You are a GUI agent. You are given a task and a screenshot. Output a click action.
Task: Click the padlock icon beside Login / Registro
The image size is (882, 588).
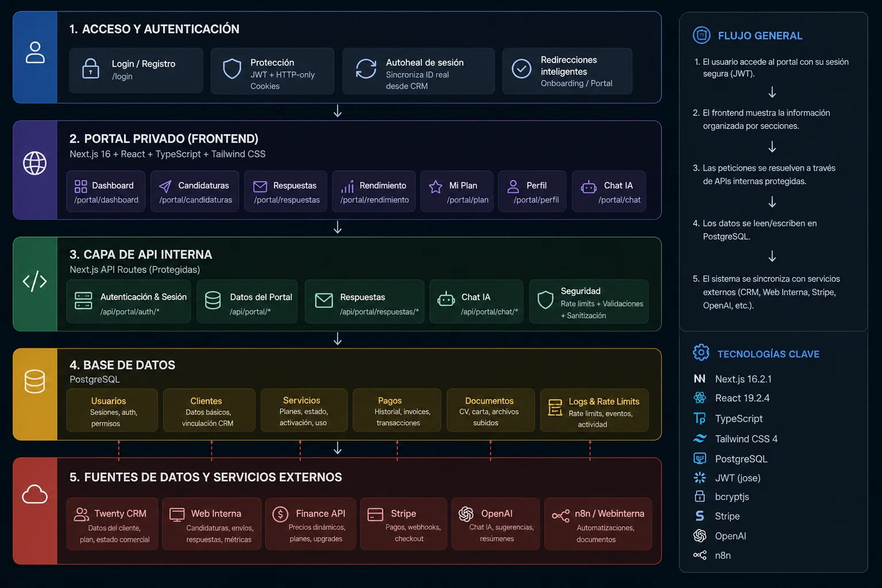pyautogui.click(x=91, y=68)
